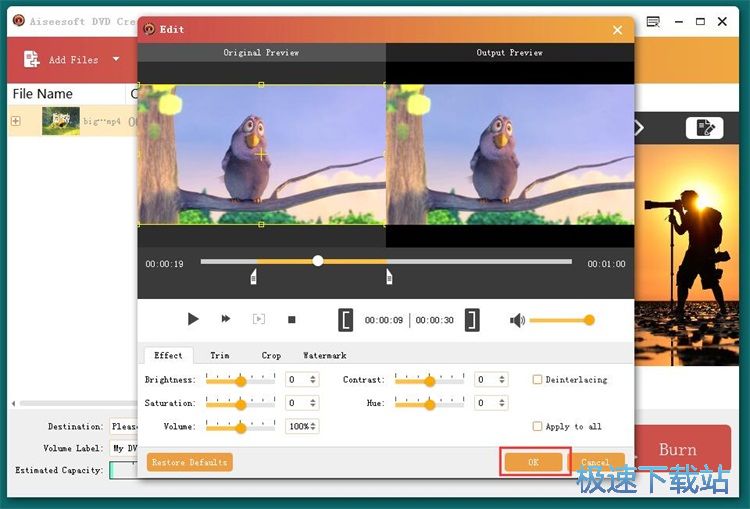Open the Crop tab
The height and width of the screenshot is (509, 750).
(x=271, y=355)
